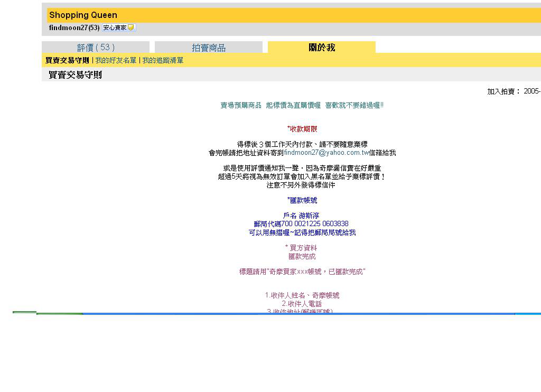Click the line 可以用無摺喔~記得把郵局局號給我
Image resolution: width=541 pixels, height=392 pixels.
[302, 232]
